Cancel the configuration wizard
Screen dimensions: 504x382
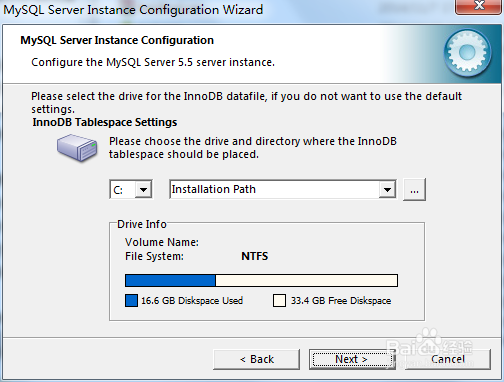pyautogui.click(x=448, y=359)
